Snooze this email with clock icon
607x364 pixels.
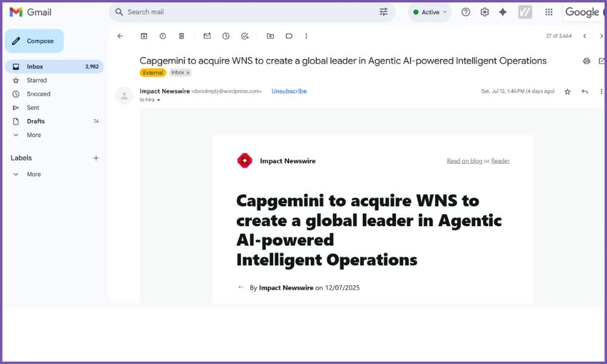click(x=226, y=36)
